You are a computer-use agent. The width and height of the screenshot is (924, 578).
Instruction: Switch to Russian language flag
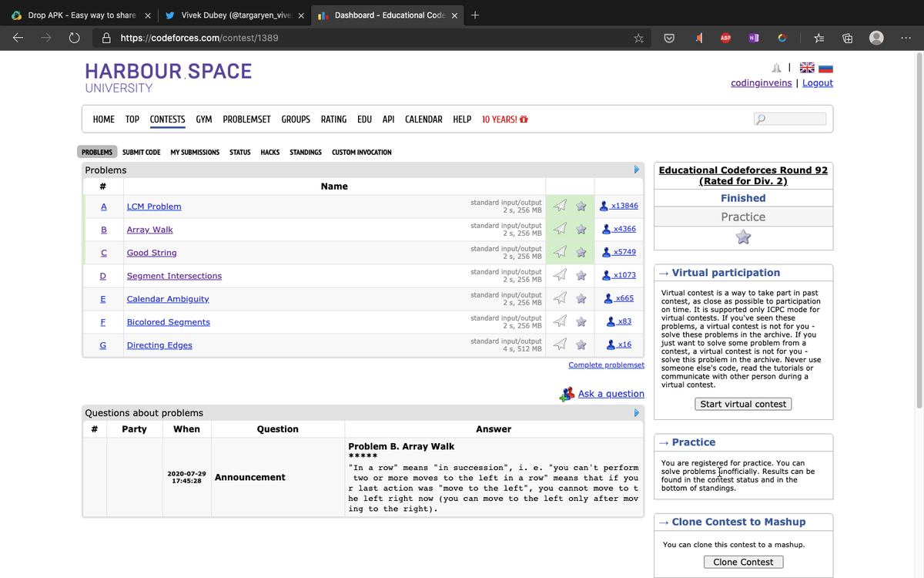click(x=825, y=68)
